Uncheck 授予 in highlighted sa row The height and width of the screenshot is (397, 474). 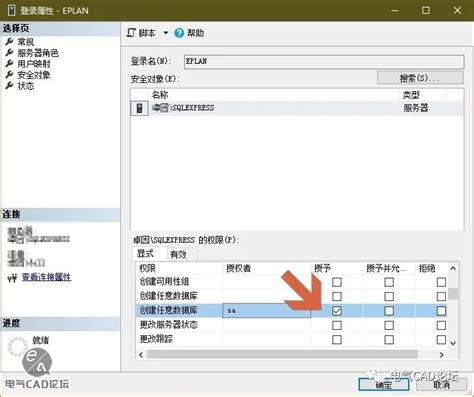click(x=337, y=311)
